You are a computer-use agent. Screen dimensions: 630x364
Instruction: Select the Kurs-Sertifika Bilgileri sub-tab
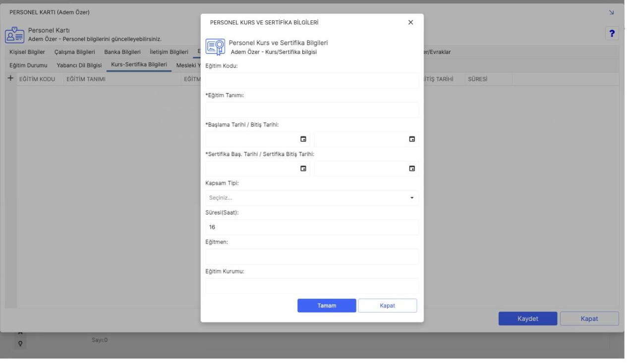(x=139, y=65)
